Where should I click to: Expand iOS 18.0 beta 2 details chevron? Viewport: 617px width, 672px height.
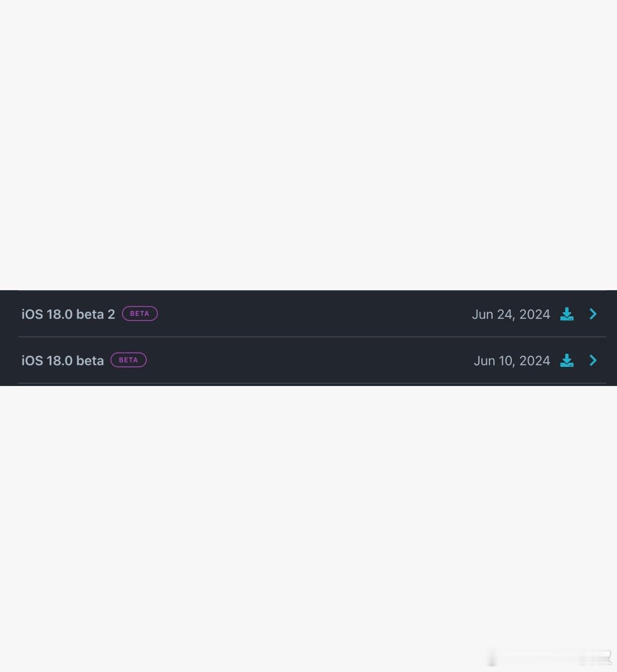point(593,314)
